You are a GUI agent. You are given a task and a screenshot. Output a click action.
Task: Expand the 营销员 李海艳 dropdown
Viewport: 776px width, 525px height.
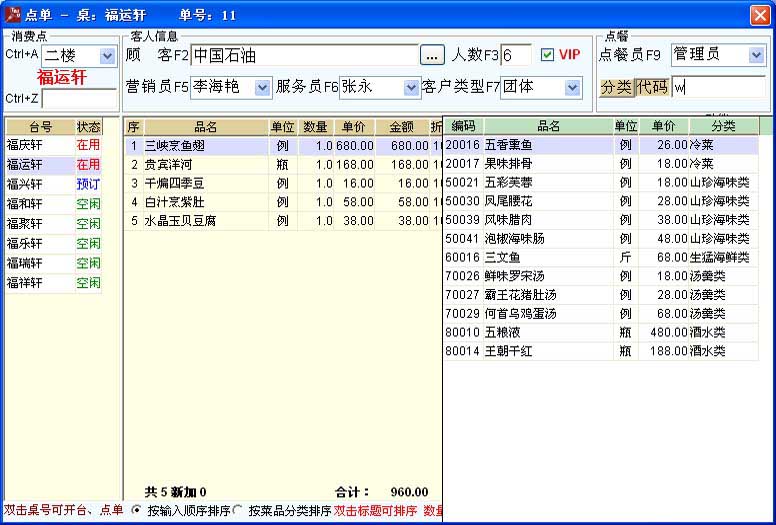pos(261,88)
